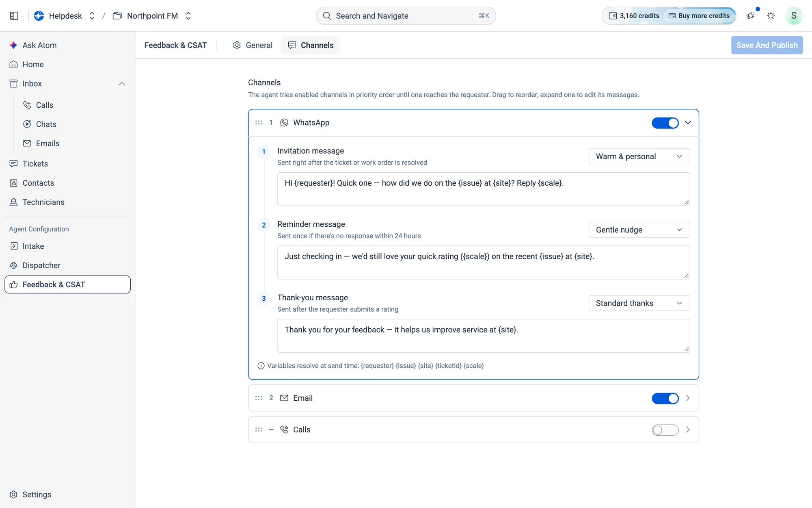812x508 pixels.
Task: Open the Gentle nudge tone dropdown
Action: pyautogui.click(x=639, y=230)
